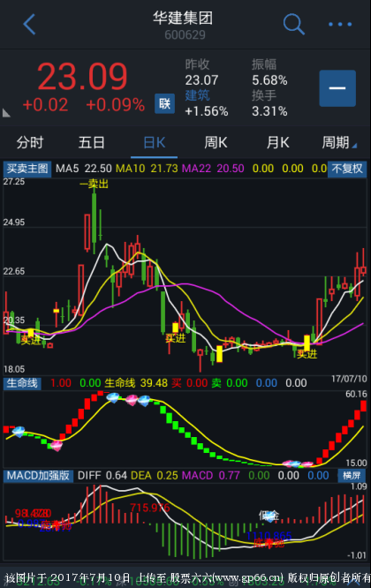Tap the 715.976 label in MACD chart
Viewport: 371px width, 588px height.
pyautogui.click(x=150, y=508)
